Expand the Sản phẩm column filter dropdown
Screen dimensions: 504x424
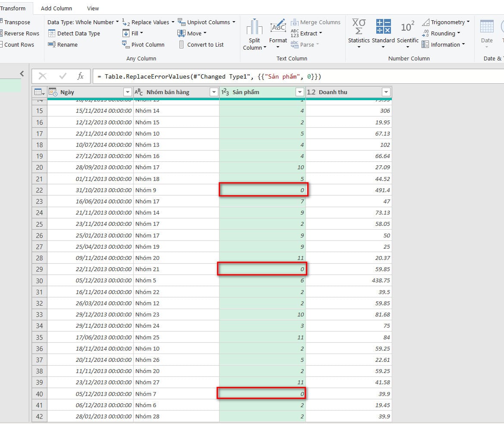300,92
